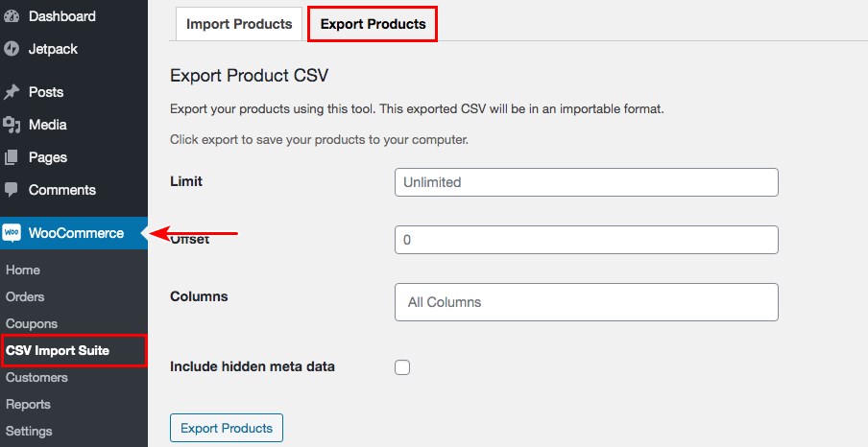868x447 pixels.
Task: Open Orders submenu link
Action: (25, 296)
